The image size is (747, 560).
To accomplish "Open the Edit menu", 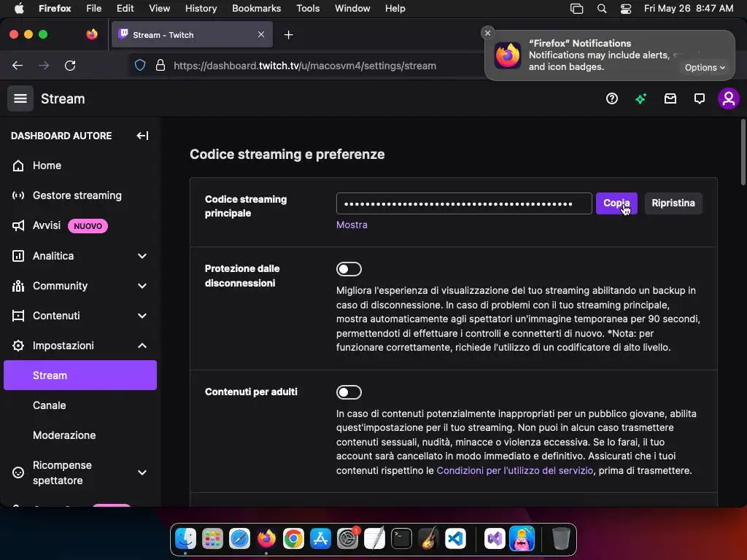I will pyautogui.click(x=125, y=9).
